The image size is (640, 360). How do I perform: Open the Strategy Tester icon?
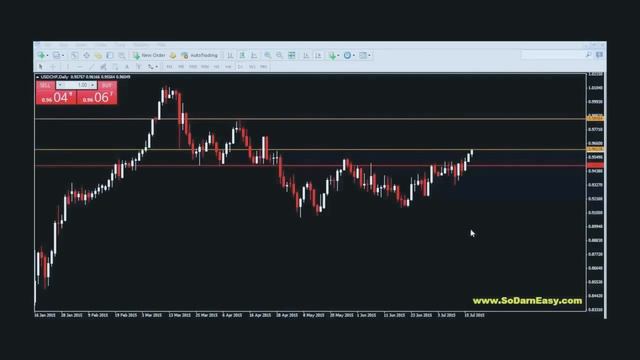pyautogui.click(x=122, y=55)
